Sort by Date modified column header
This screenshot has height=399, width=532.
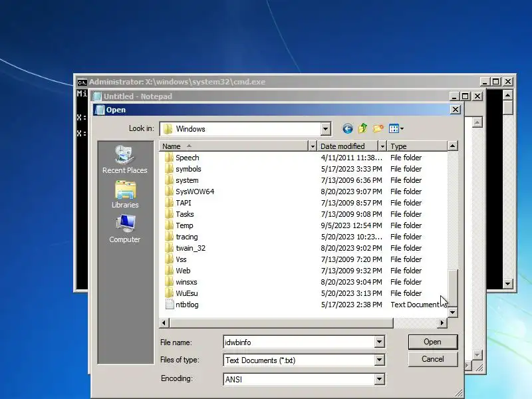tap(348, 146)
